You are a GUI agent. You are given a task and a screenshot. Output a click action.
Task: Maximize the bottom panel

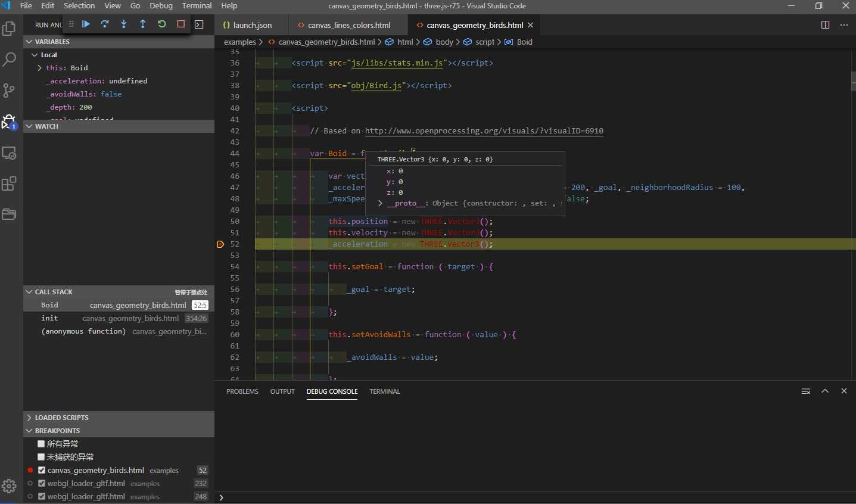[825, 391]
